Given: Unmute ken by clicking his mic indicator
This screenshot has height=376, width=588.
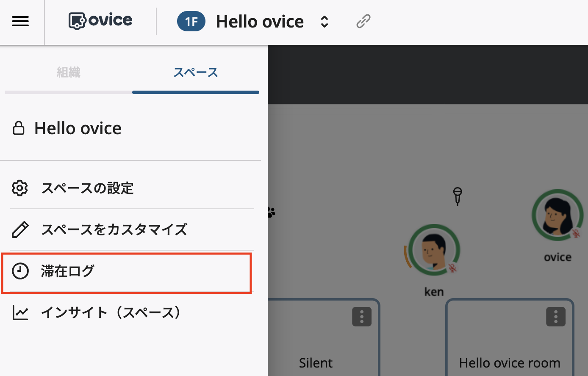Looking at the screenshot, I should tap(453, 268).
